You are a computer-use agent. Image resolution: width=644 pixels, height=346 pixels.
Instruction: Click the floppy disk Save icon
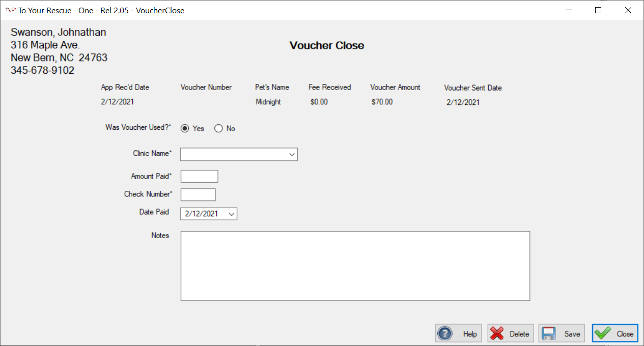coord(548,334)
